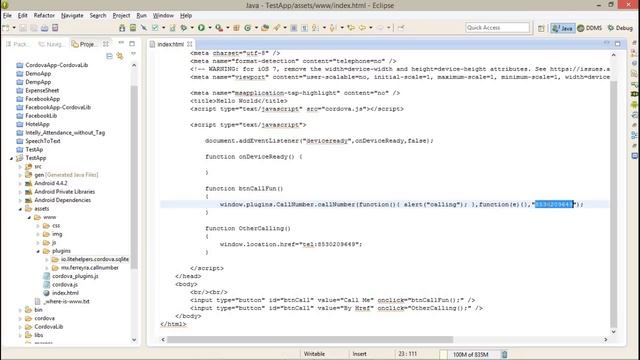Image resolution: width=640 pixels, height=360 pixels.
Task: Open Project Explorer View Menu triangle
Action: pos(133,54)
